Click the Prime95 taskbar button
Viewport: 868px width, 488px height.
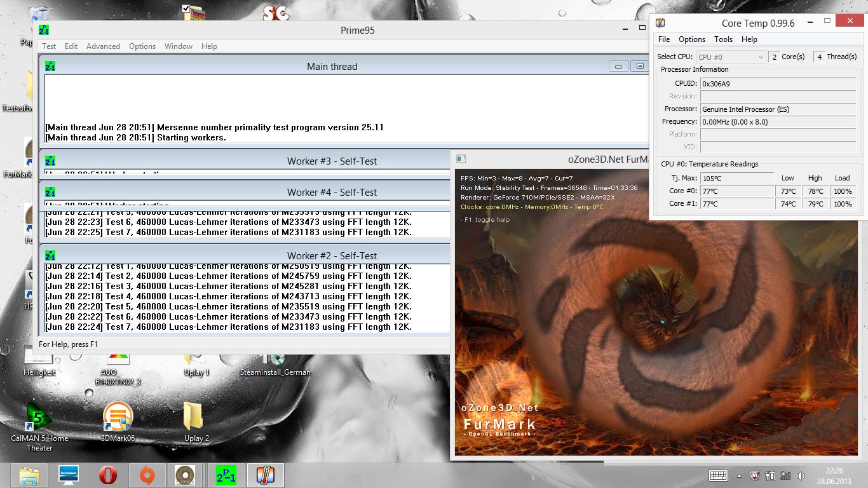point(226,475)
